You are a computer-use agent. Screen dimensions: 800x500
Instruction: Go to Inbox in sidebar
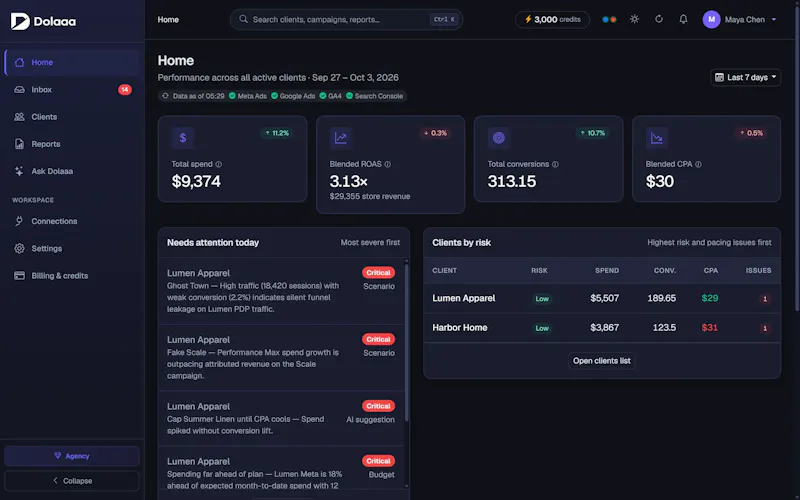[72, 90]
